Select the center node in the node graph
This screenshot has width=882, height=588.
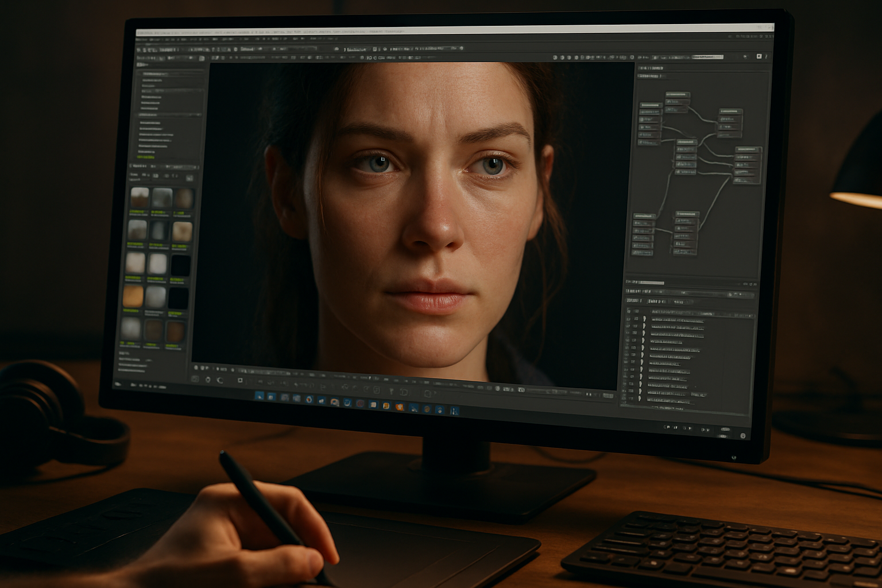pos(686,156)
